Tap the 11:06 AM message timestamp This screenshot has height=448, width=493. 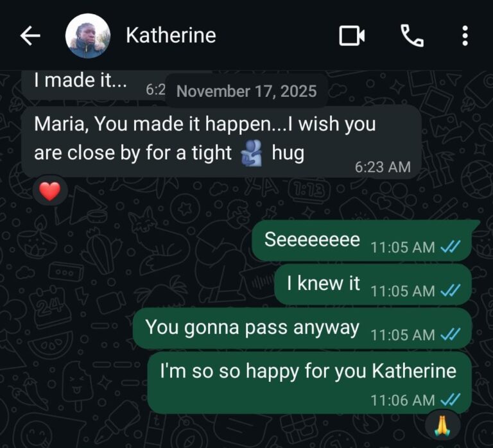pyautogui.click(x=402, y=401)
